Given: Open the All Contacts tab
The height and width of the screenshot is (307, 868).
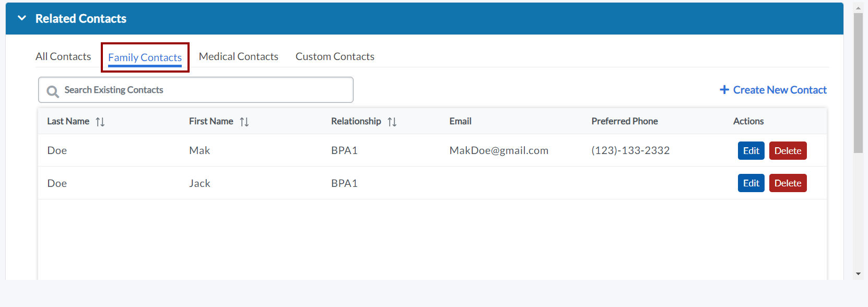Looking at the screenshot, I should (63, 56).
